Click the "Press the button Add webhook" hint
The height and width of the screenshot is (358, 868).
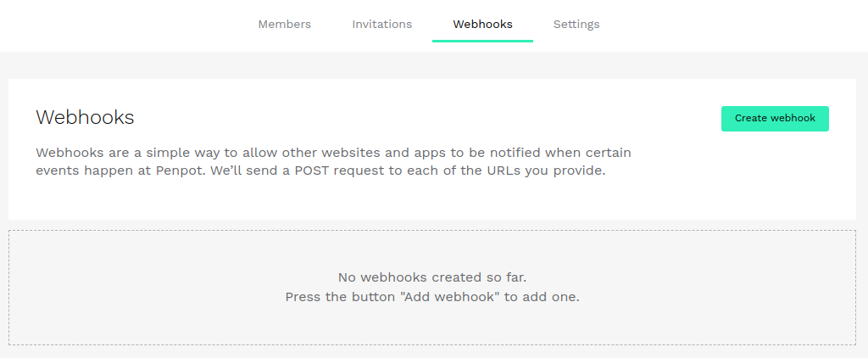(x=432, y=298)
